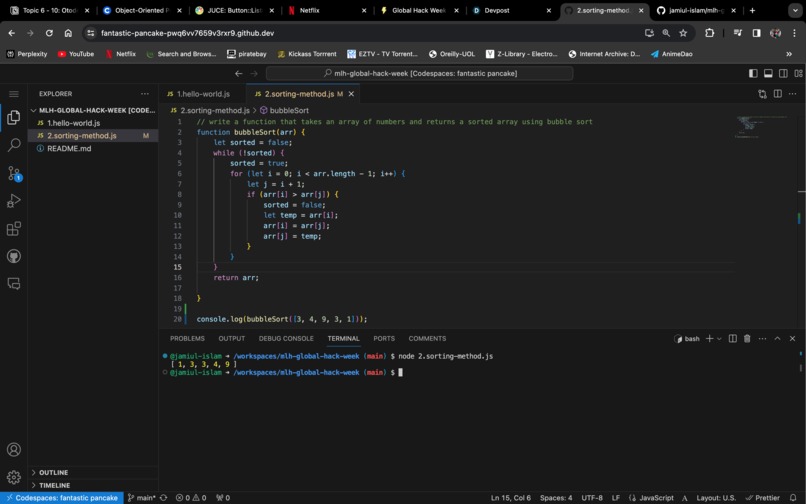Split the editor right
806x504 pixels.
click(x=778, y=94)
